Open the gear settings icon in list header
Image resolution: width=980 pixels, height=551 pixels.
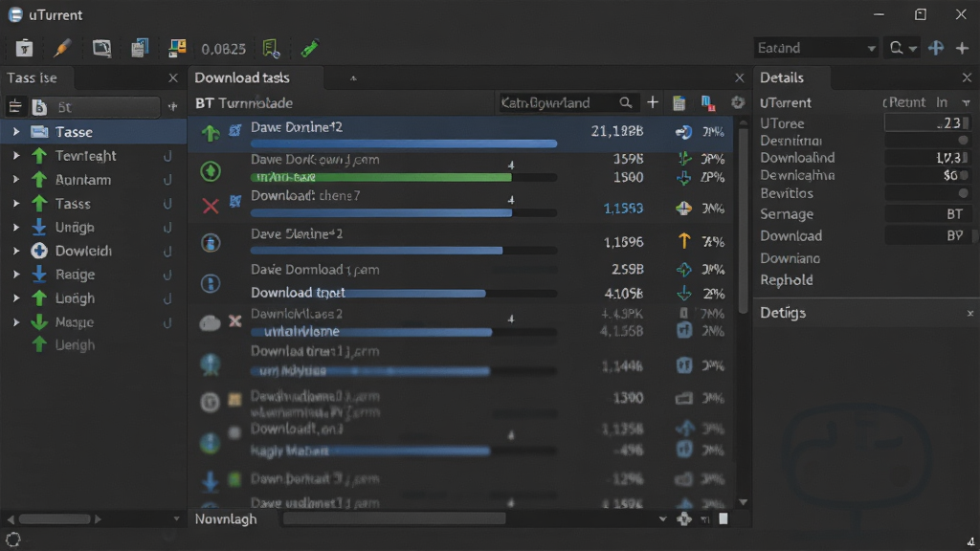(738, 102)
